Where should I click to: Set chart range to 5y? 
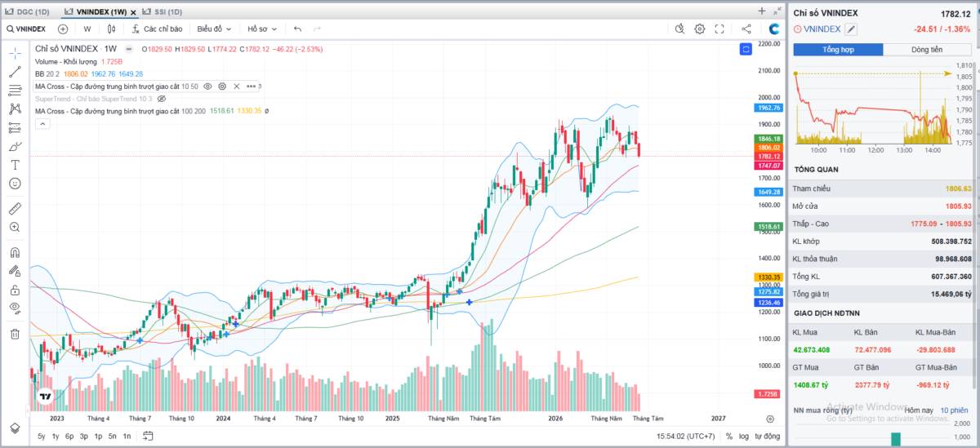point(41,437)
